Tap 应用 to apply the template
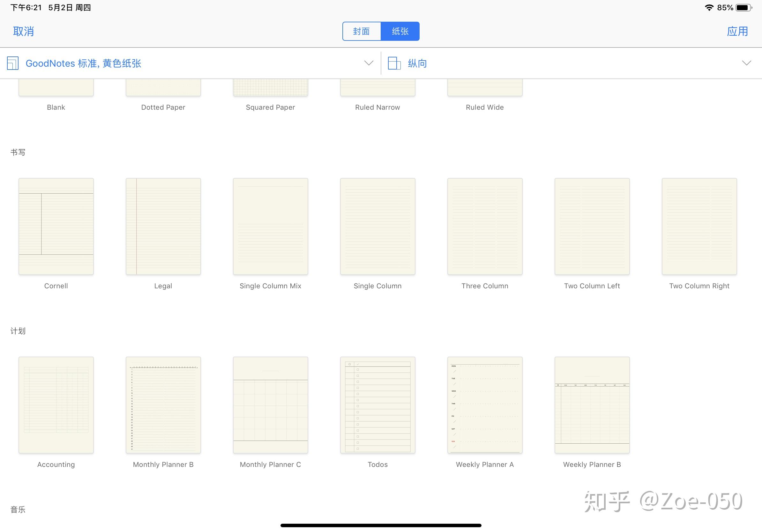The image size is (762, 532). pos(737,31)
